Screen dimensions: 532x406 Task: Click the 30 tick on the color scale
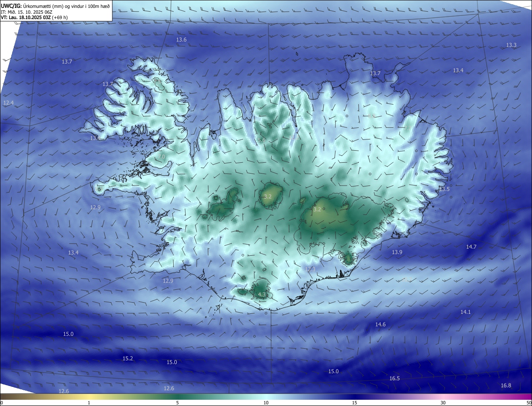pos(443,403)
